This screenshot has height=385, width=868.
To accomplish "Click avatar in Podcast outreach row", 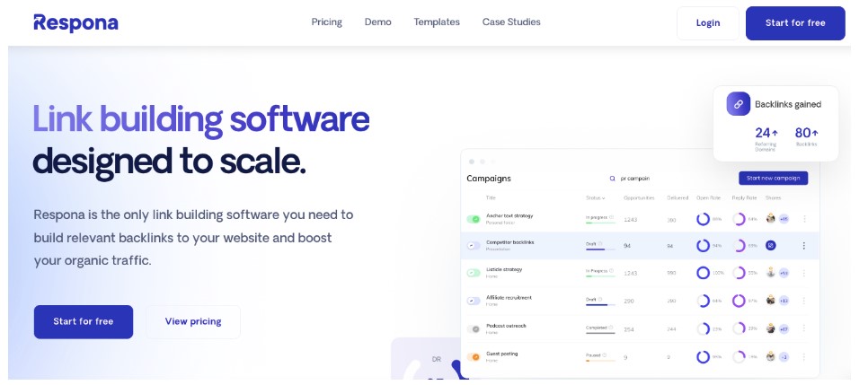I will 771,328.
